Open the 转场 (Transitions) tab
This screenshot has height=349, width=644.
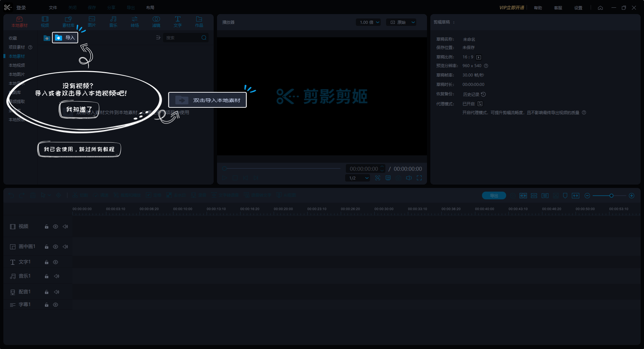pos(135,22)
